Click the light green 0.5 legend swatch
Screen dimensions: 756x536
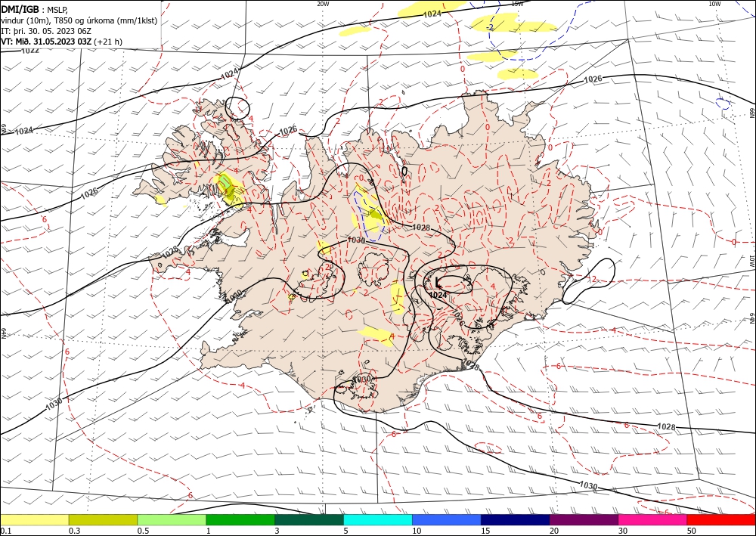[x=172, y=519]
